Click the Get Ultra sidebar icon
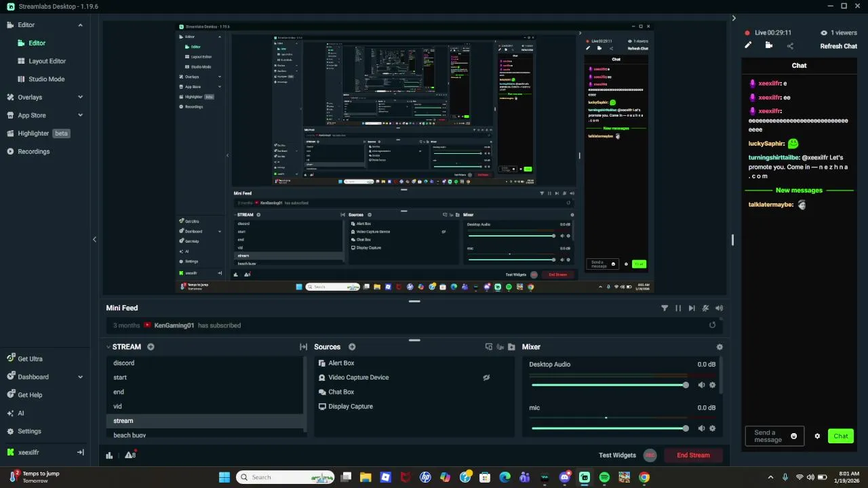Image resolution: width=868 pixels, height=488 pixels. [x=10, y=359]
